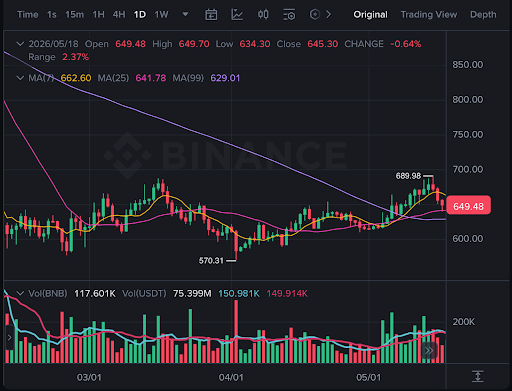This screenshot has width=512, height=391.
Task: Select the 1W time interval
Action: pyautogui.click(x=161, y=15)
